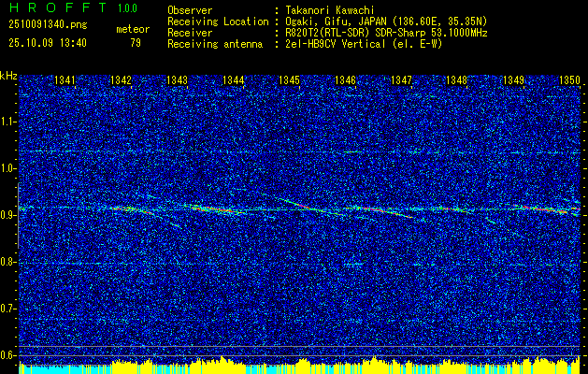Click the Receiving antenna label
The image size is (588, 374).
(215, 44)
